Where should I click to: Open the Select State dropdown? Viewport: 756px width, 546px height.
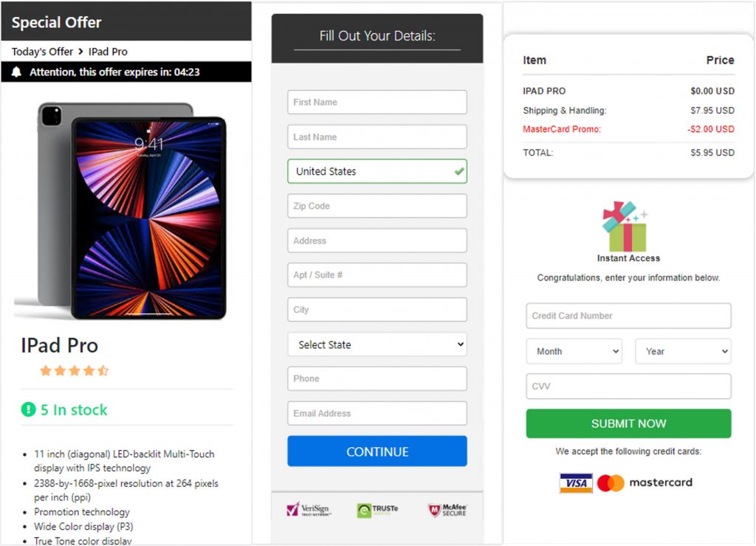(x=377, y=345)
